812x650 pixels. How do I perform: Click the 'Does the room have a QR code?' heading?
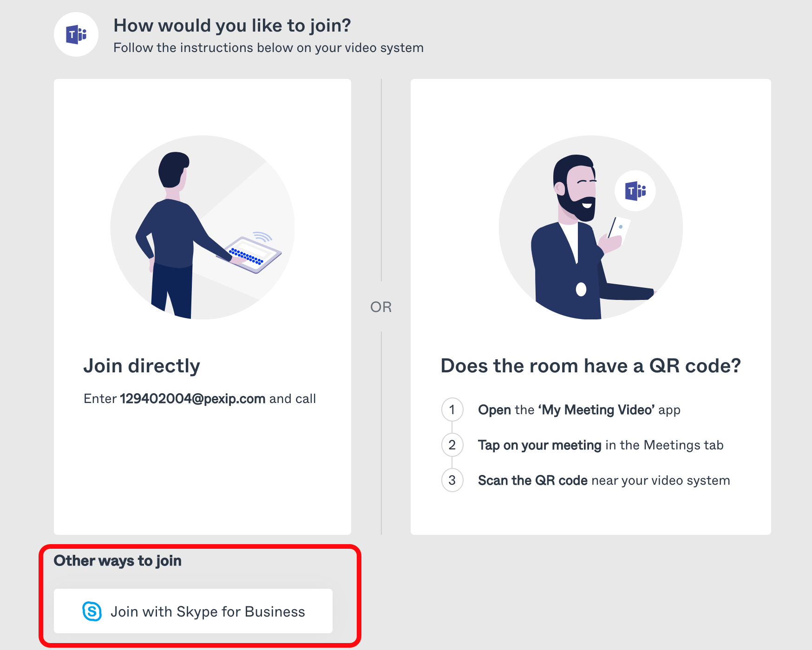[590, 366]
